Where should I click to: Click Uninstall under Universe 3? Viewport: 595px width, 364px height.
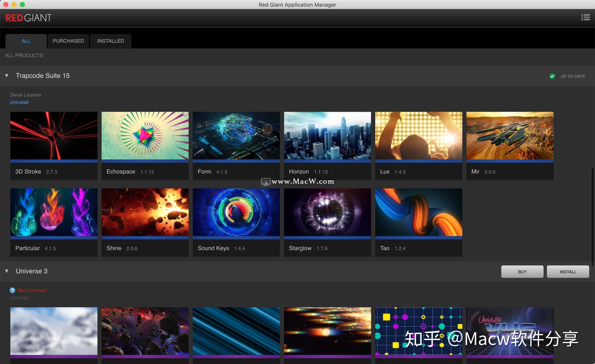pos(19,298)
